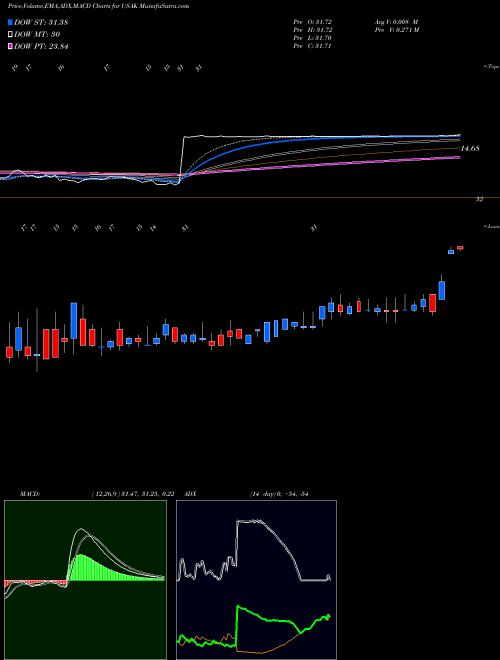Select the 'DOW ST: 31.38' legend label
The width and height of the screenshot is (500, 660).
41,23
